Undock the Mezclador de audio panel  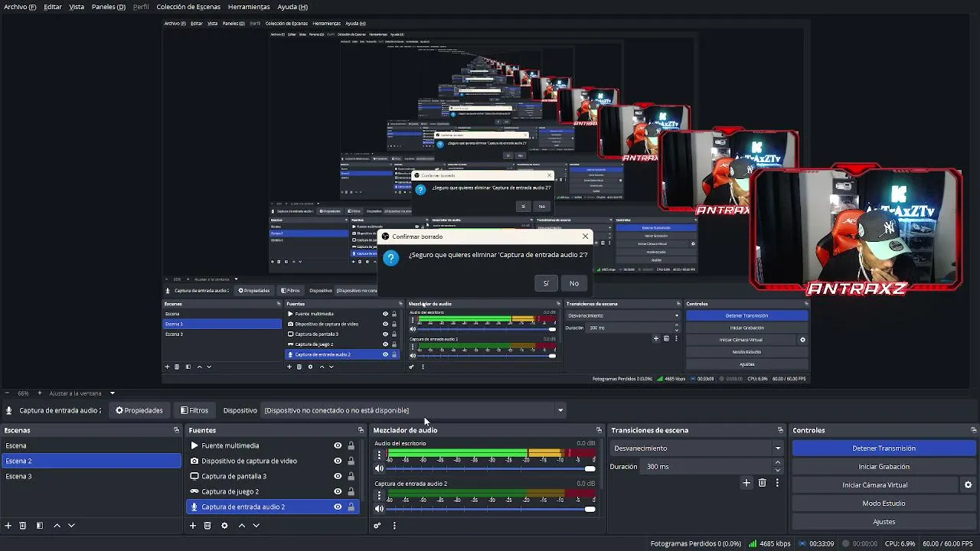(599, 430)
